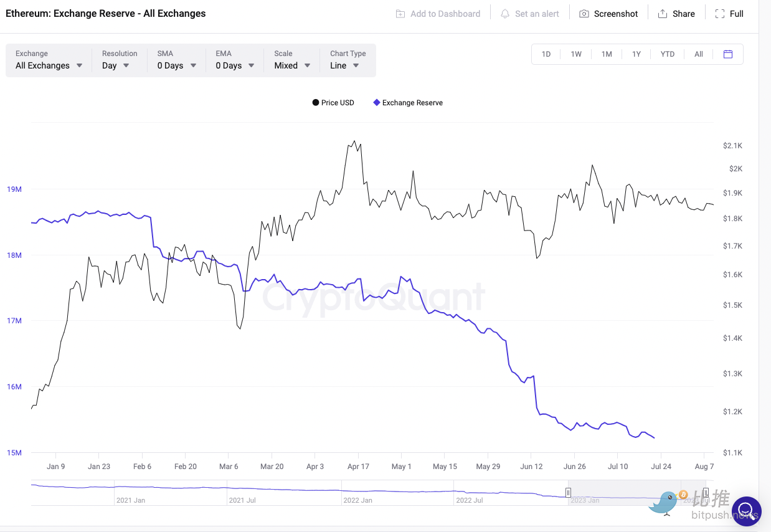Click the Share export icon
Screen dimensions: 771x532
663,14
